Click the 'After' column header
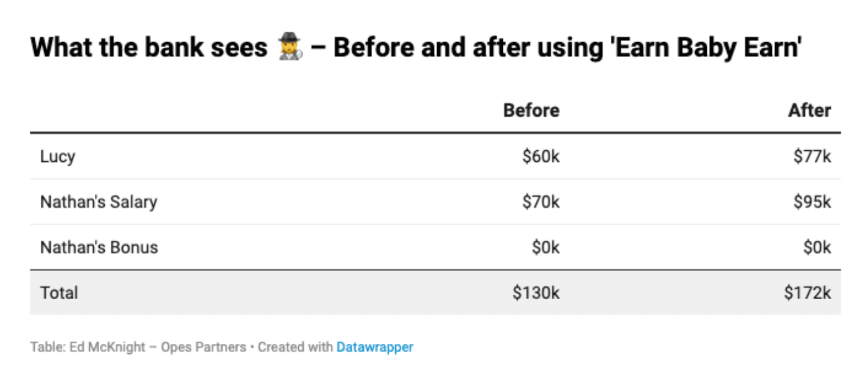The image size is (868, 391). (809, 110)
